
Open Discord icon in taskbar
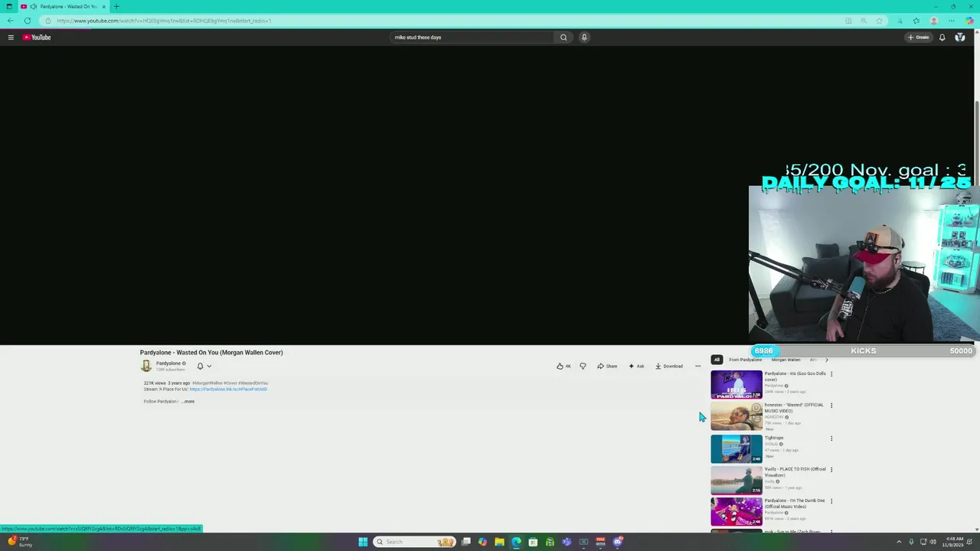(x=617, y=542)
